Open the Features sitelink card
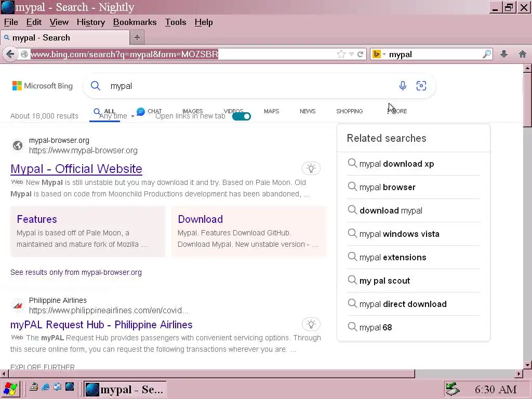 87,231
